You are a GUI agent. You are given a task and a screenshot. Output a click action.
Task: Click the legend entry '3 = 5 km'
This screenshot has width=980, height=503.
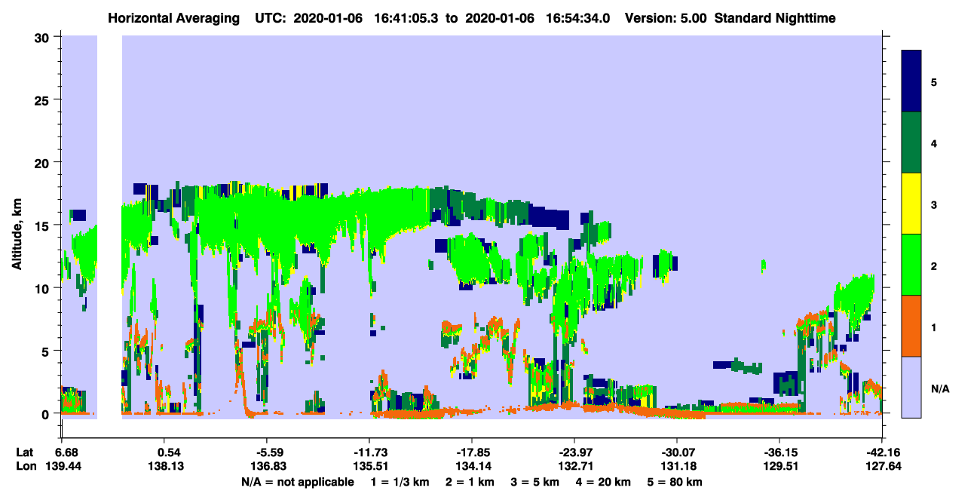(534, 482)
